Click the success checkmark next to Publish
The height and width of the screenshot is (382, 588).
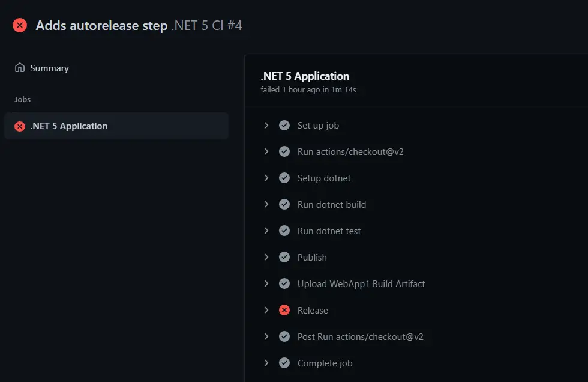284,258
